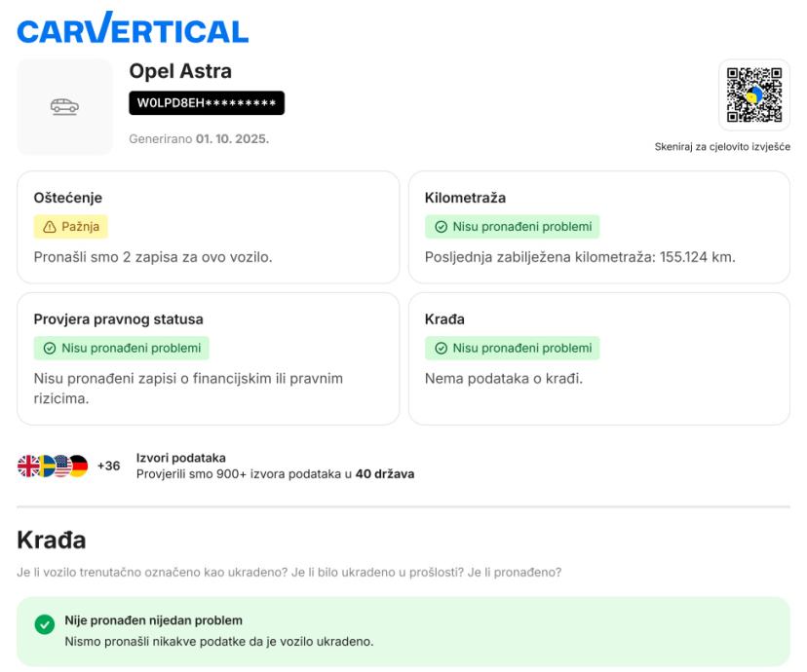
Task: Click the check icon under Provjera pravnog statusa
Action: pyautogui.click(x=48, y=348)
